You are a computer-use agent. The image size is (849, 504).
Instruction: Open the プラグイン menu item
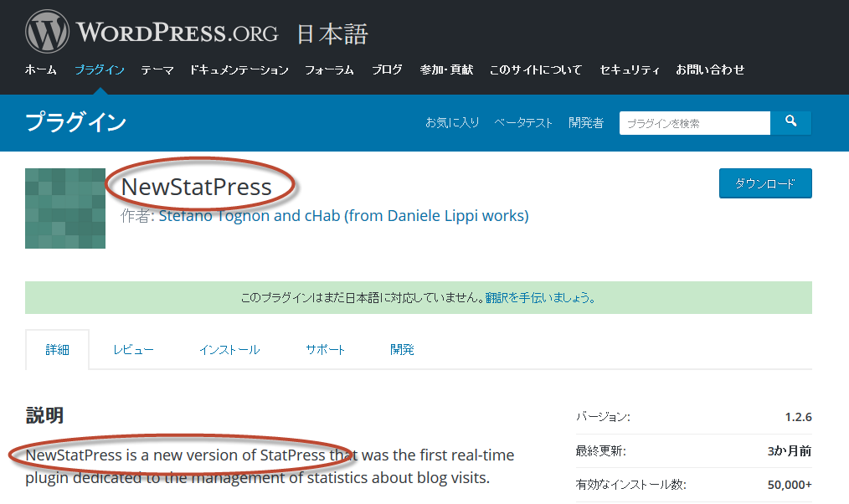(x=99, y=69)
